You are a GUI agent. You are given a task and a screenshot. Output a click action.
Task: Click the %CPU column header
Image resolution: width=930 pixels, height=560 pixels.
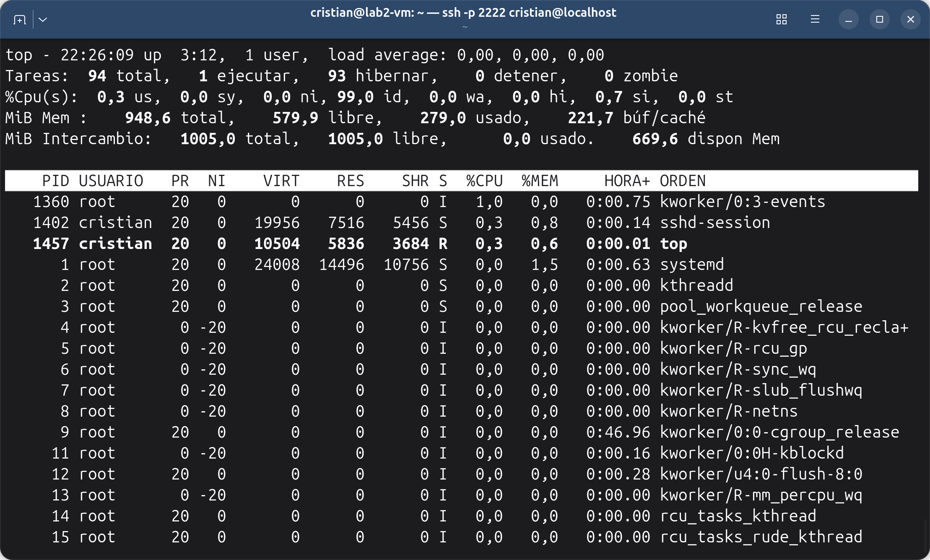484,181
